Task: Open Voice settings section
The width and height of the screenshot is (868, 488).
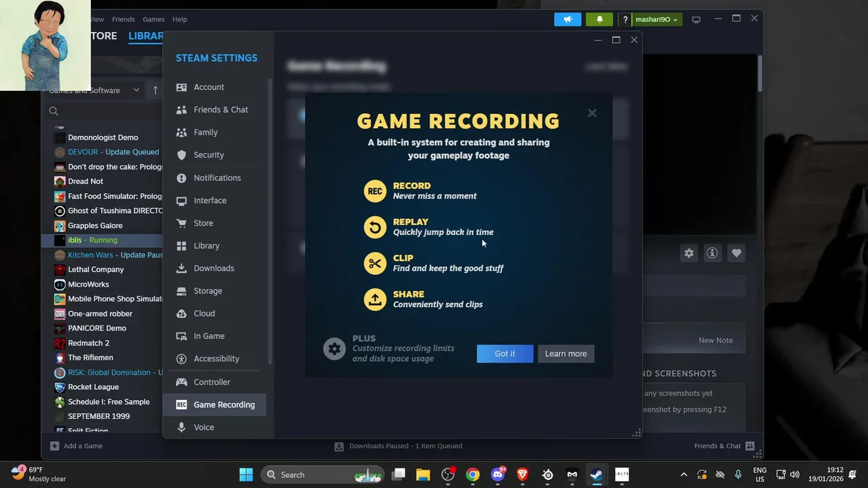Action: pyautogui.click(x=214, y=427)
